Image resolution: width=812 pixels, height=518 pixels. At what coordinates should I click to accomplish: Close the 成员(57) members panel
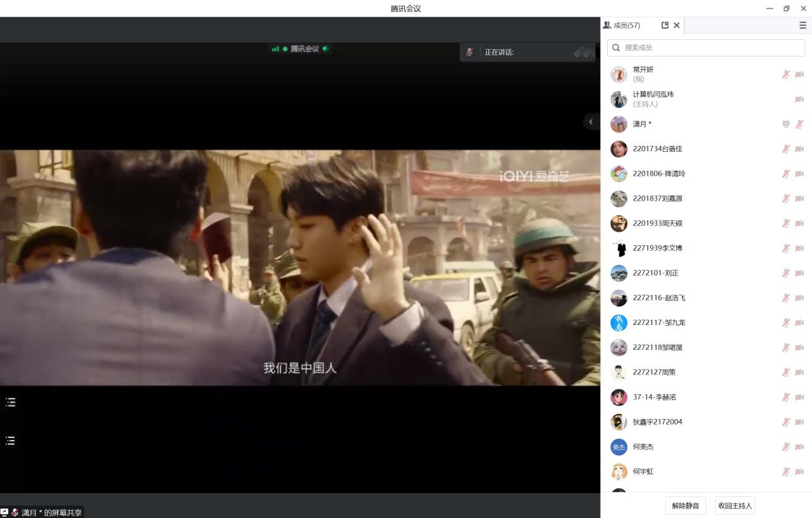coord(677,25)
